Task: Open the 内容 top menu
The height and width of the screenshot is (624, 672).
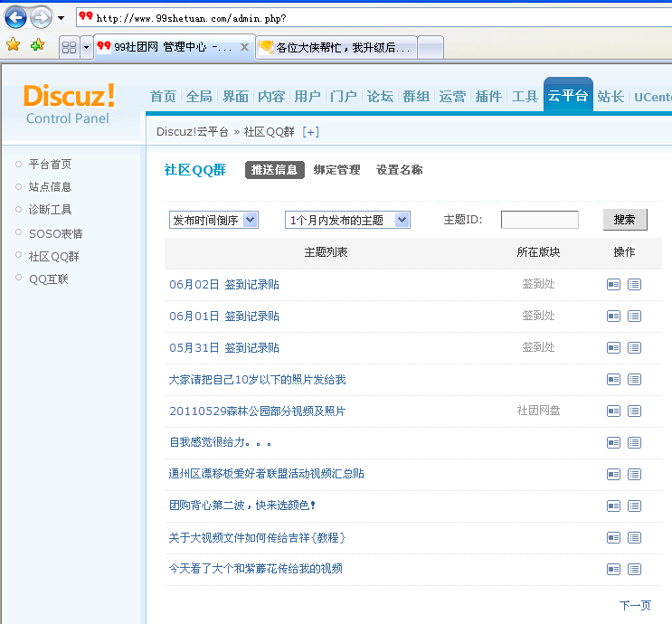Action: click(x=271, y=97)
